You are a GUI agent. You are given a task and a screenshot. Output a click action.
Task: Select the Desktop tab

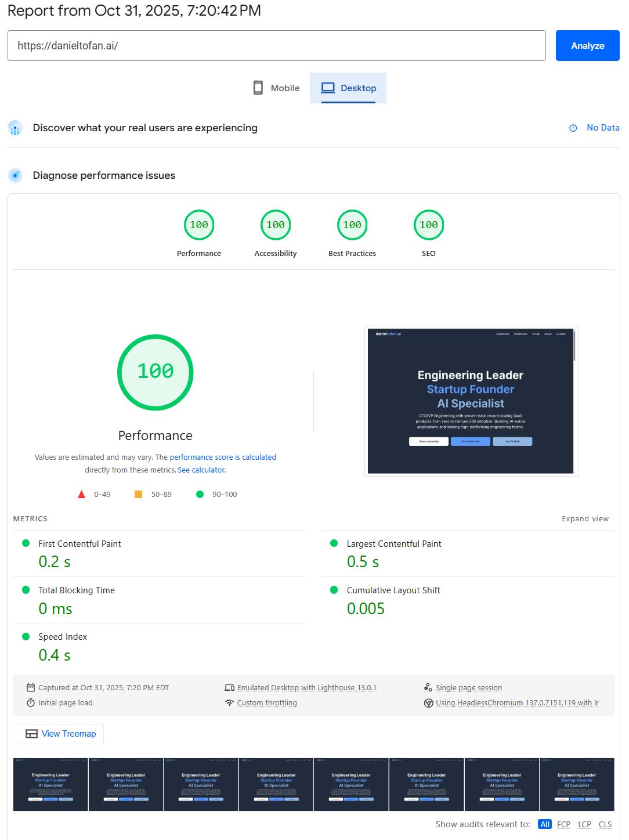tap(348, 88)
